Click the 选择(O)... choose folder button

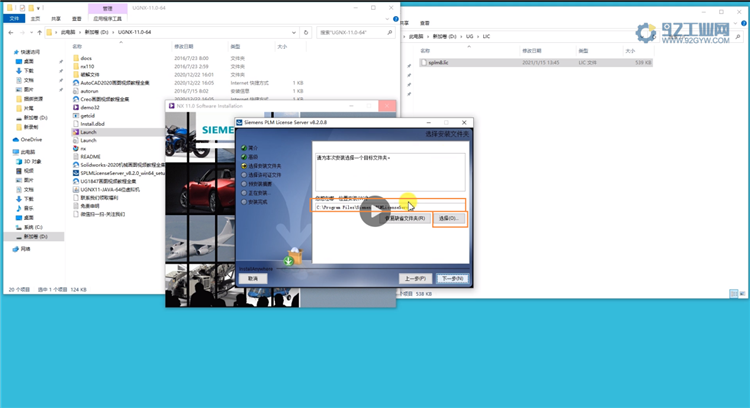pos(449,219)
